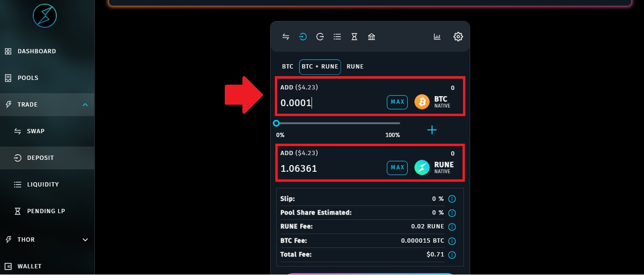Screen dimensions: 644x275
Task: Click the THORSwap lightning logo
Action: coord(45,16)
